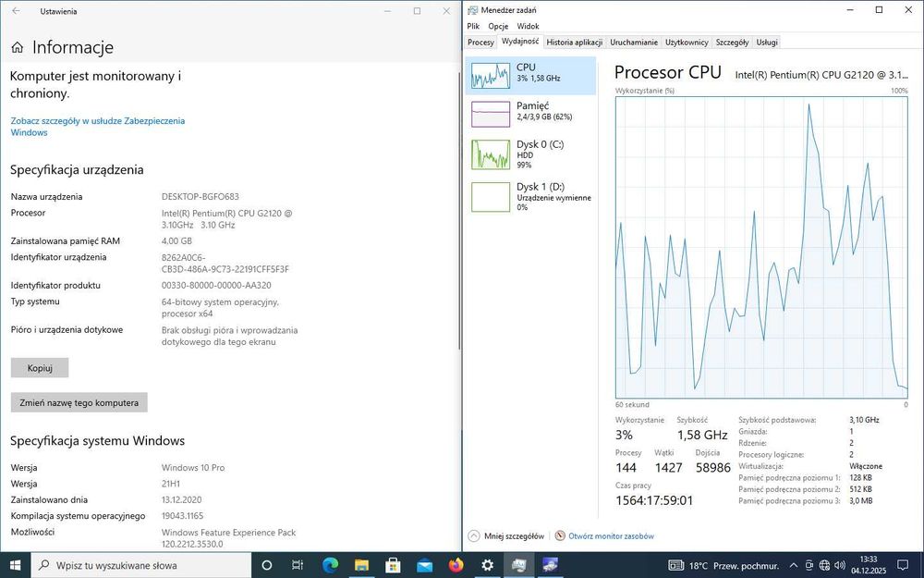Screen dimensions: 924x578
Task: Click the device name DESKTOP-BGFO683
Action: click(x=201, y=196)
